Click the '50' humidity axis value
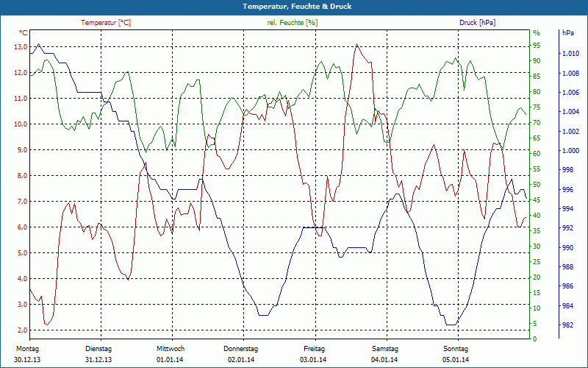This screenshot has height=368, width=588. [537, 185]
